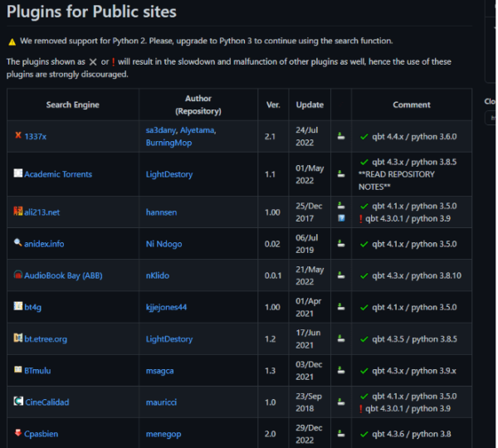Click the blue info icon in ali213.net row
Image resolution: width=498 pixels, height=448 pixels.
point(341,218)
